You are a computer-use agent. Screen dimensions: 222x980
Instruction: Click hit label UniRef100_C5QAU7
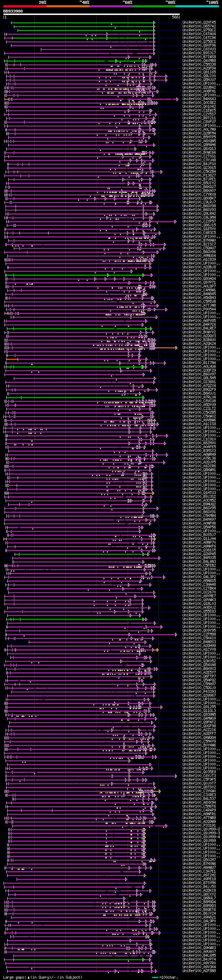click(x=199, y=248)
